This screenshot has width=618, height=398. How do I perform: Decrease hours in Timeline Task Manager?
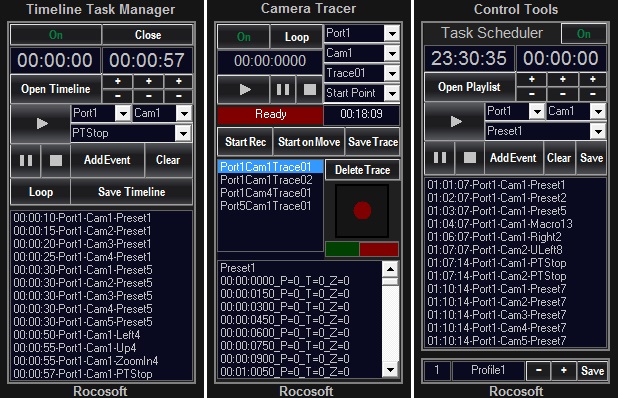pyautogui.click(x=117, y=96)
